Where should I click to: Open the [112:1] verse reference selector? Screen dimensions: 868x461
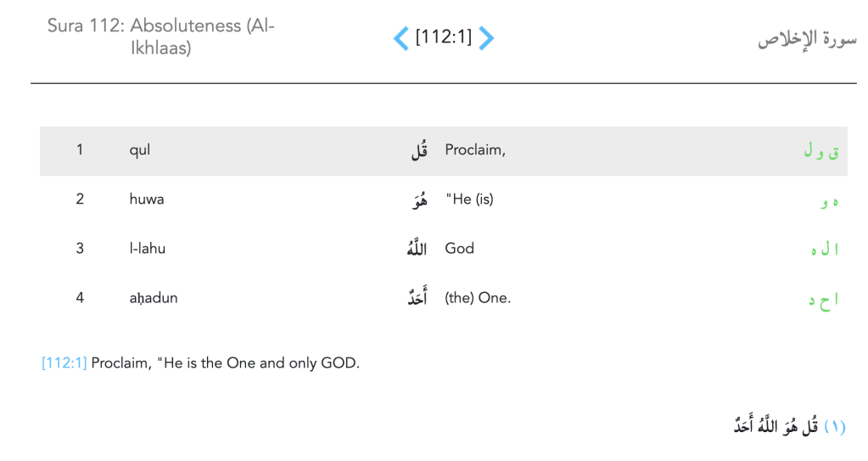(x=443, y=38)
